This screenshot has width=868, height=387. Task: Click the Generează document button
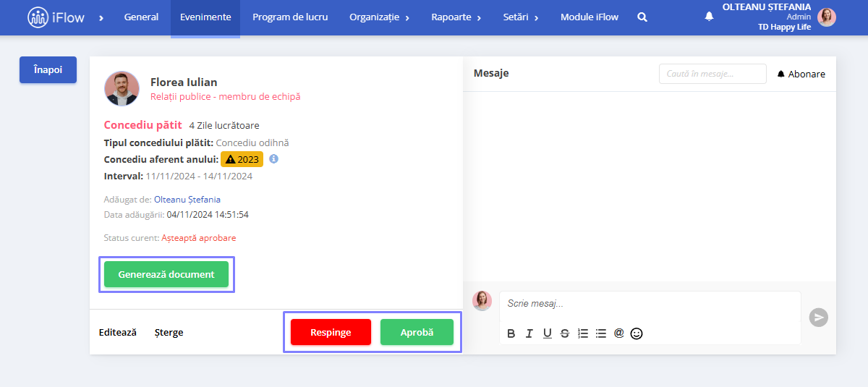[166, 275]
